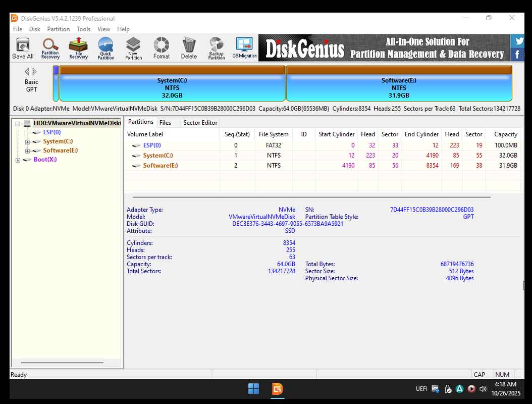Click the 68719476736 total bytes value
The width and height of the screenshot is (532, 404).
[x=457, y=264]
